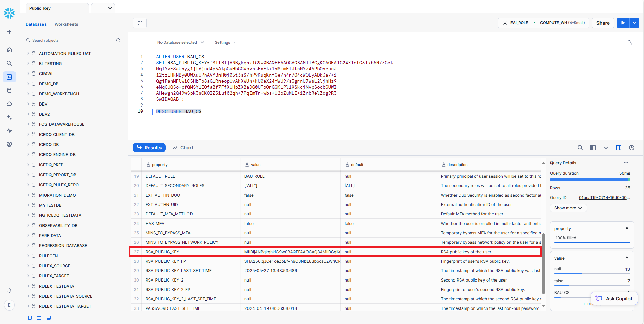This screenshot has width=644, height=324.
Task: Open the No Database selected dropdown
Action: coord(180,42)
